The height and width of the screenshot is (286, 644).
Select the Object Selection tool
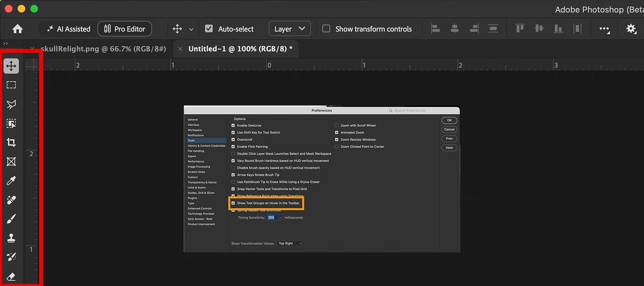pyautogui.click(x=11, y=124)
